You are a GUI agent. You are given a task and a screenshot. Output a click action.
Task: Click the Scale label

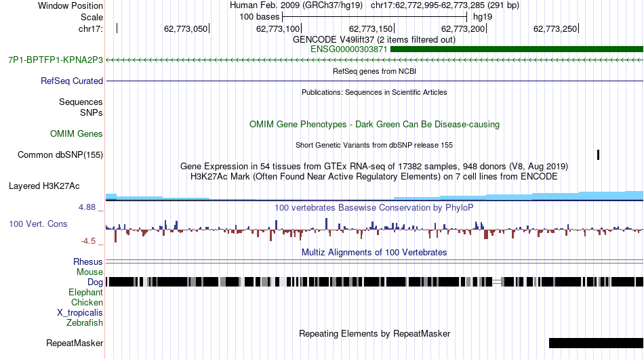coord(92,17)
